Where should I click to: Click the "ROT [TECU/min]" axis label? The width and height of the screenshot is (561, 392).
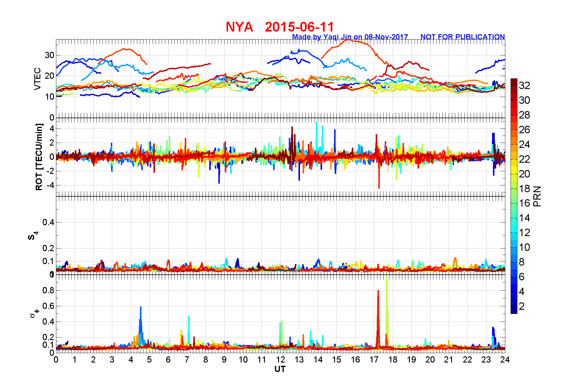point(39,157)
